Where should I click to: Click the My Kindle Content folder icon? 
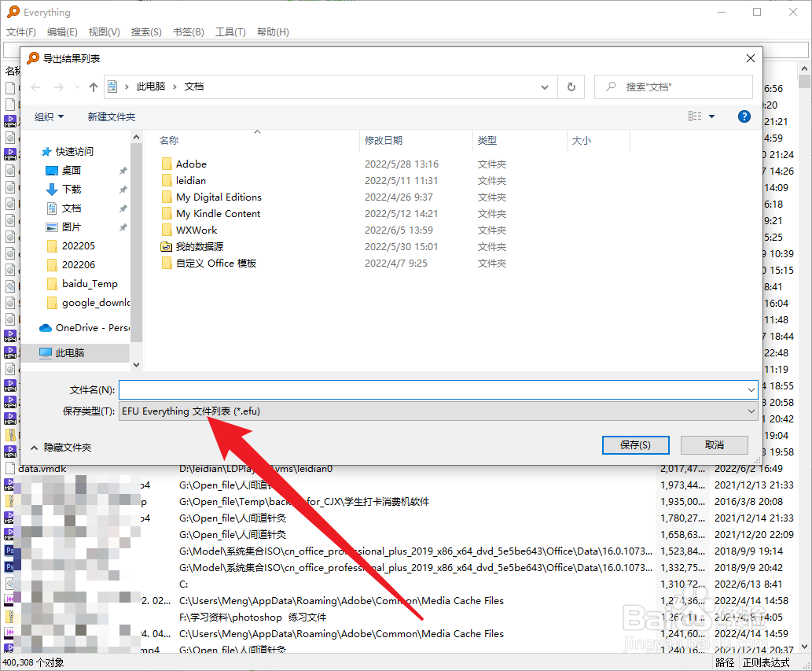click(167, 214)
